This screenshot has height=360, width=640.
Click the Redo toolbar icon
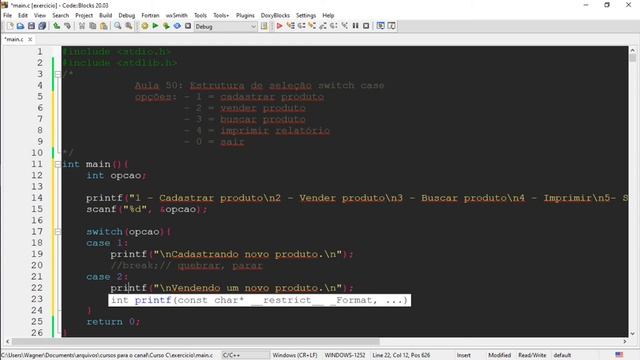tap(67, 26)
